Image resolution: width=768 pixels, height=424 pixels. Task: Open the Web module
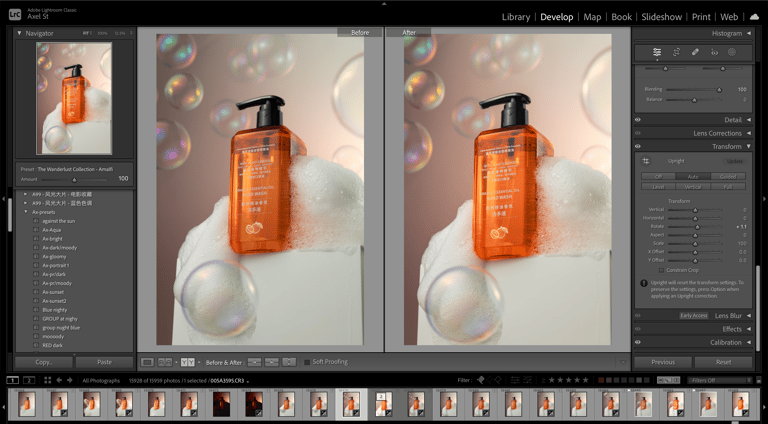point(729,17)
